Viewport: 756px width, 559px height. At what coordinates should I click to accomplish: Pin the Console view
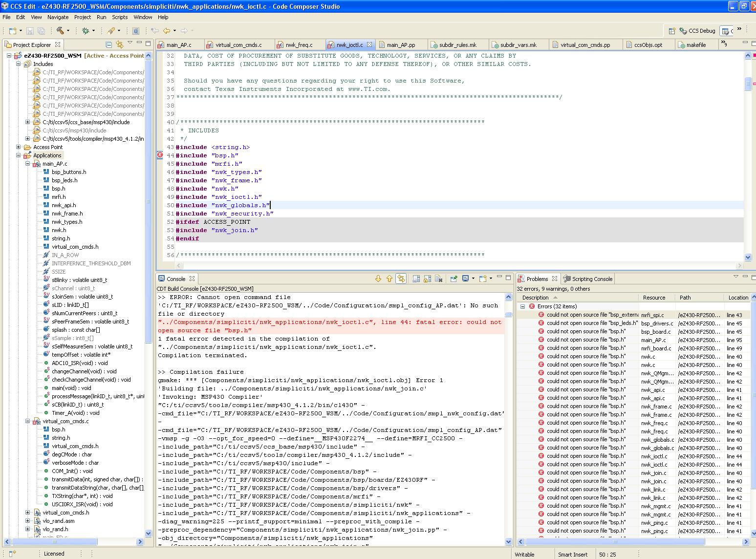pyautogui.click(x=453, y=279)
